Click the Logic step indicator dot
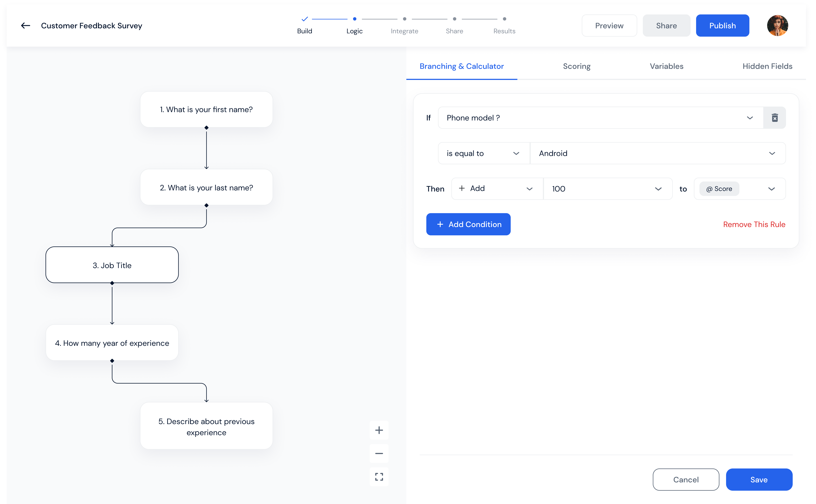The height and width of the screenshot is (504, 816). pos(354,19)
